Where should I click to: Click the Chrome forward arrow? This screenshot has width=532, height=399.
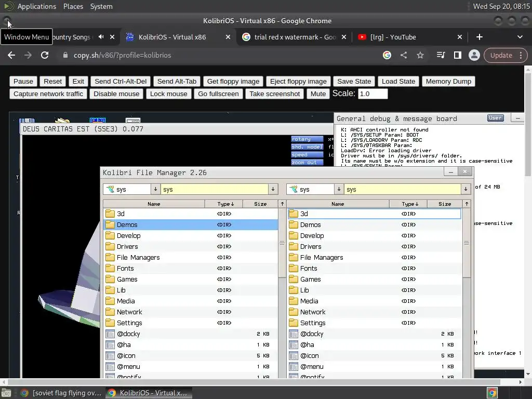click(x=28, y=55)
